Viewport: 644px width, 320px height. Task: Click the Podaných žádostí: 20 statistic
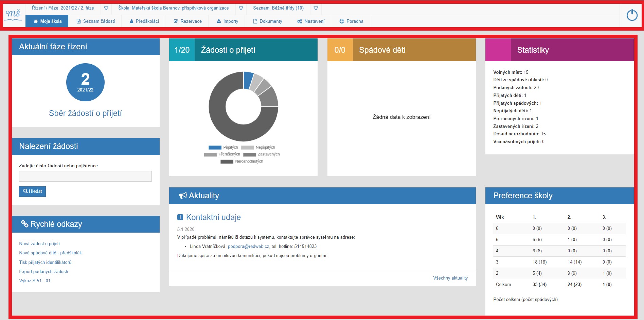coord(516,87)
